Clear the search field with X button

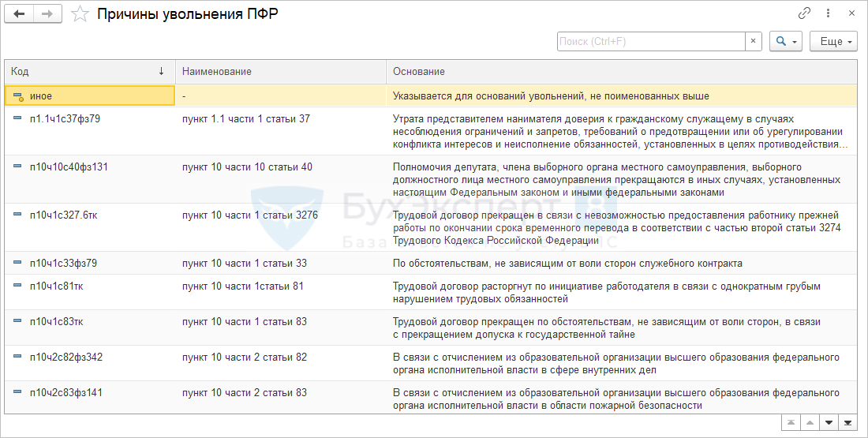pyautogui.click(x=754, y=41)
